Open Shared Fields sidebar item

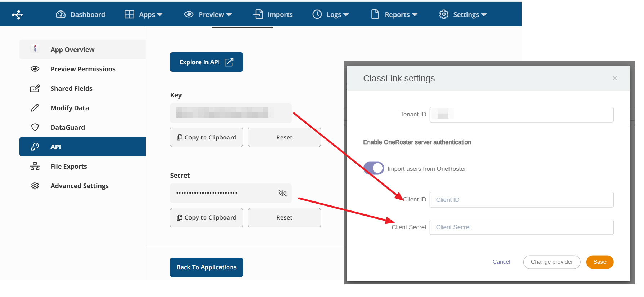click(82, 88)
